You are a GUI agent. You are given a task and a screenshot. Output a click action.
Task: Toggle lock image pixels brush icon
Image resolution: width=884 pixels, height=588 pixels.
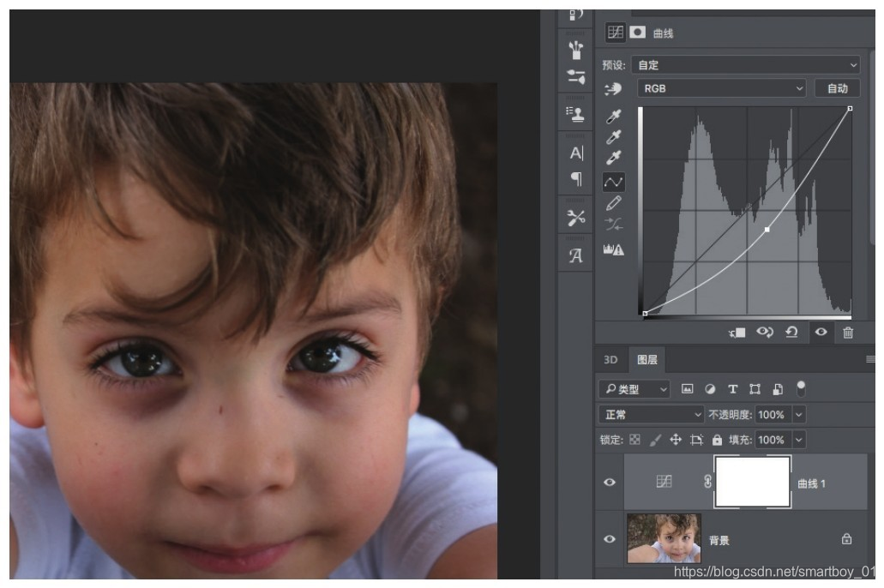click(x=655, y=440)
